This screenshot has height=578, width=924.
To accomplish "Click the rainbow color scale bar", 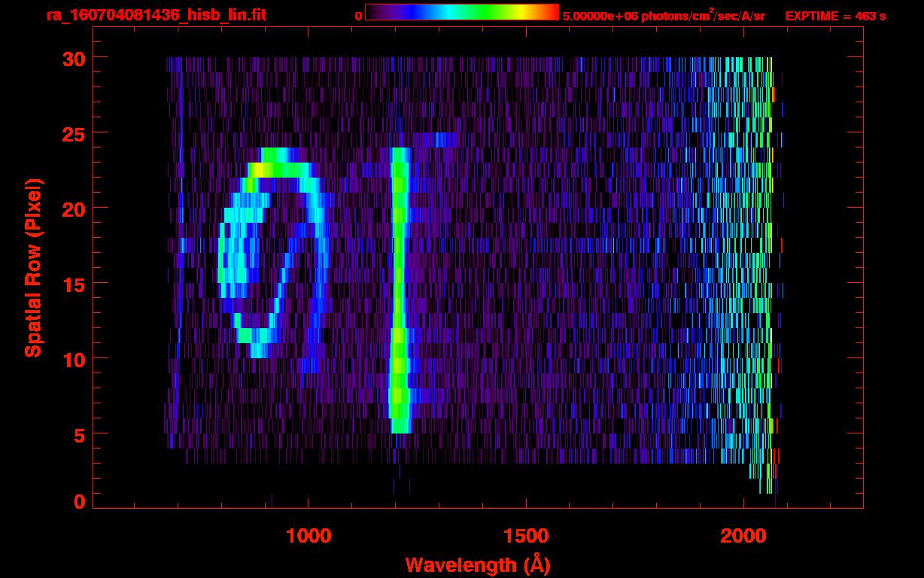I will tap(462, 12).
